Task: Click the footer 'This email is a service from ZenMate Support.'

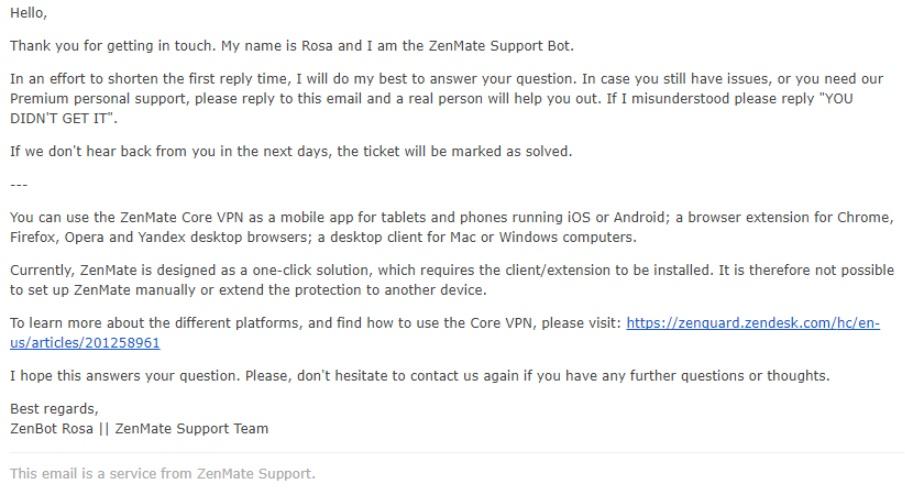Action: click(163, 474)
